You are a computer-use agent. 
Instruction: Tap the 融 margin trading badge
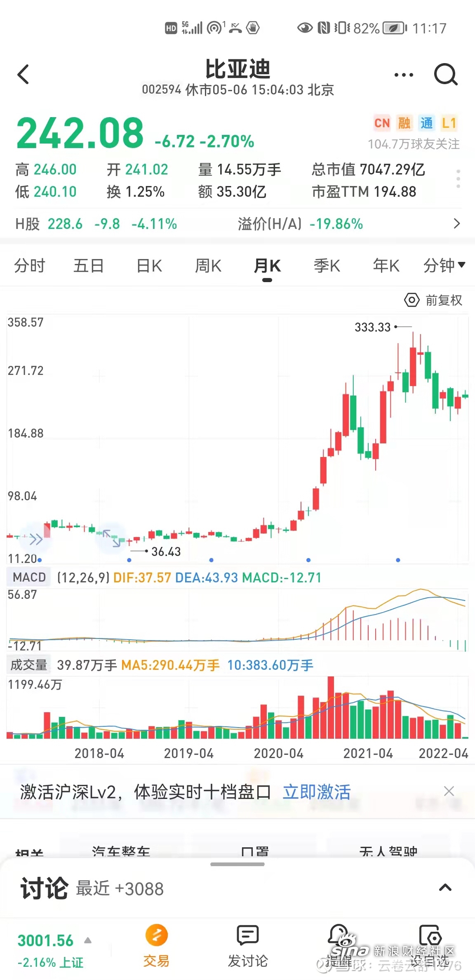[404, 123]
